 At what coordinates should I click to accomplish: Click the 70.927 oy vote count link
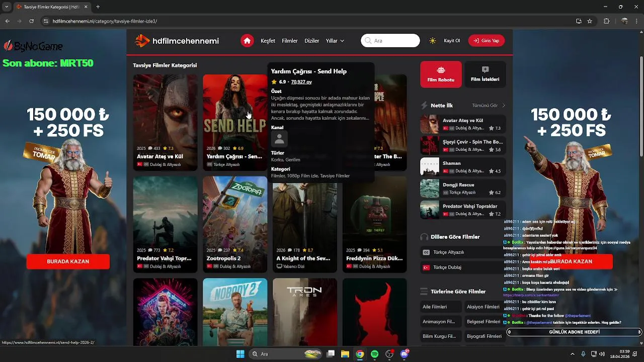pyautogui.click(x=301, y=82)
